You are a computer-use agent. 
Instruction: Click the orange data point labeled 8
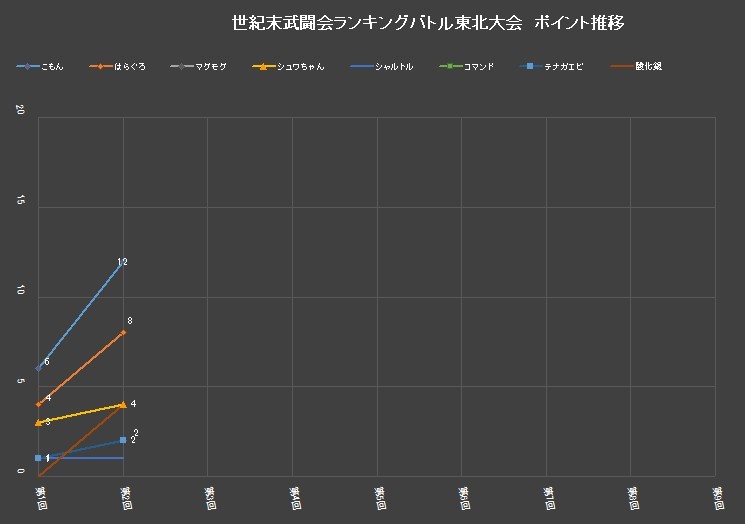(123, 332)
